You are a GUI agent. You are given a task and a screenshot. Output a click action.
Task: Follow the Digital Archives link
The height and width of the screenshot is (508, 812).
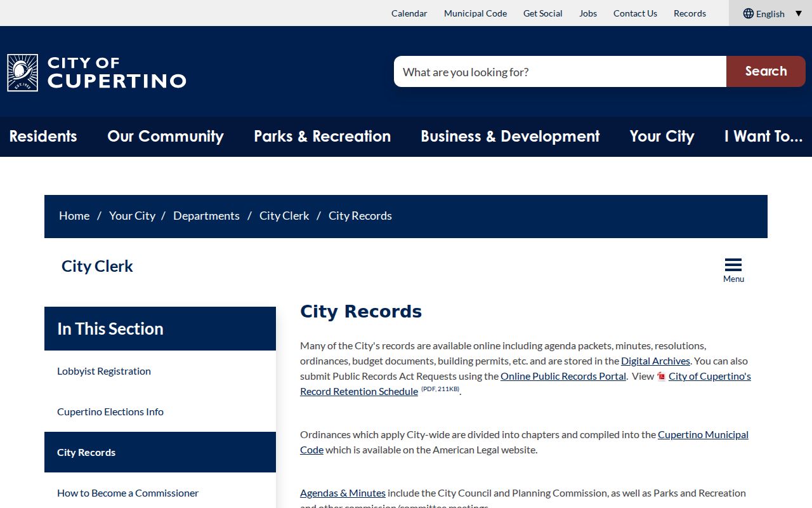coord(655,361)
